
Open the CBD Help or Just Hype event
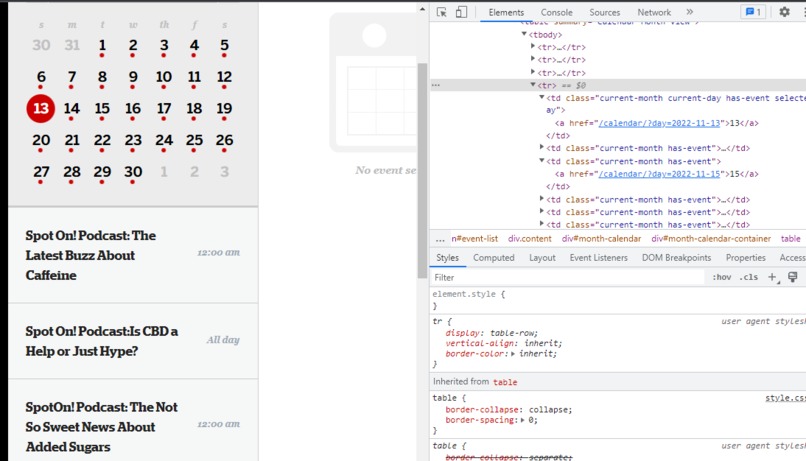coord(102,341)
